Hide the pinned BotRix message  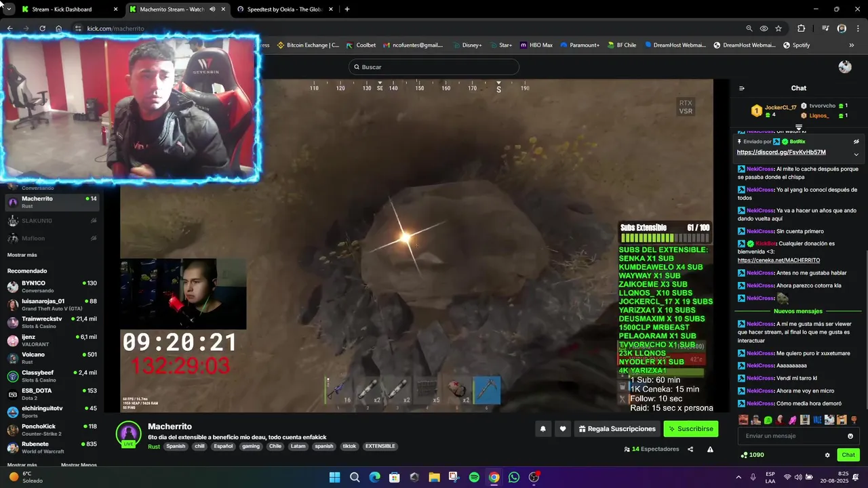point(856,142)
